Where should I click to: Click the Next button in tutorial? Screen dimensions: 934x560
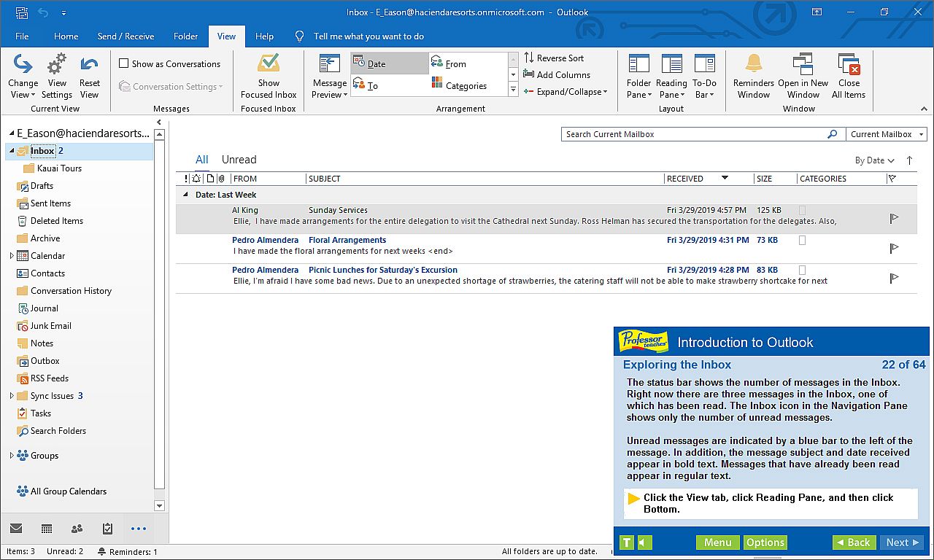pyautogui.click(x=903, y=542)
